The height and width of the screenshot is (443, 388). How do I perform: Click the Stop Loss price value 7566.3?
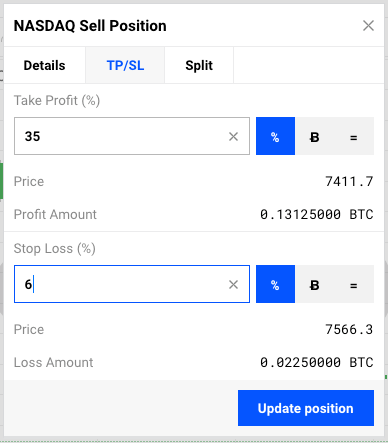(349, 330)
